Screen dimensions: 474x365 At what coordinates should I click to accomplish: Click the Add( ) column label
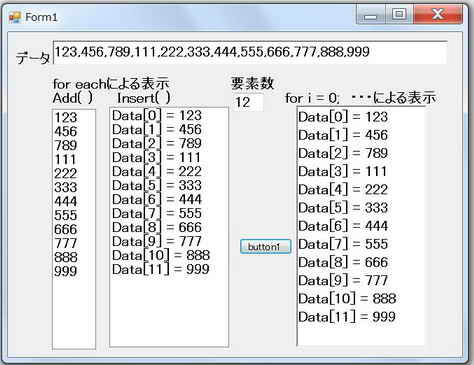[x=73, y=98]
